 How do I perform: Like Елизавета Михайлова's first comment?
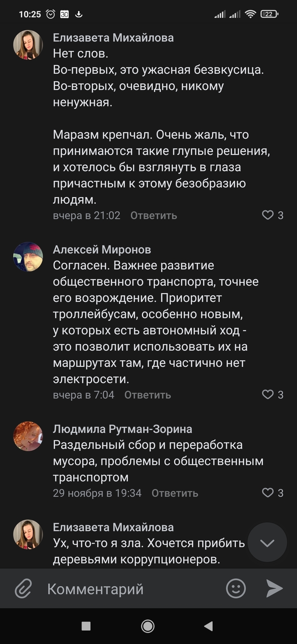point(268,215)
